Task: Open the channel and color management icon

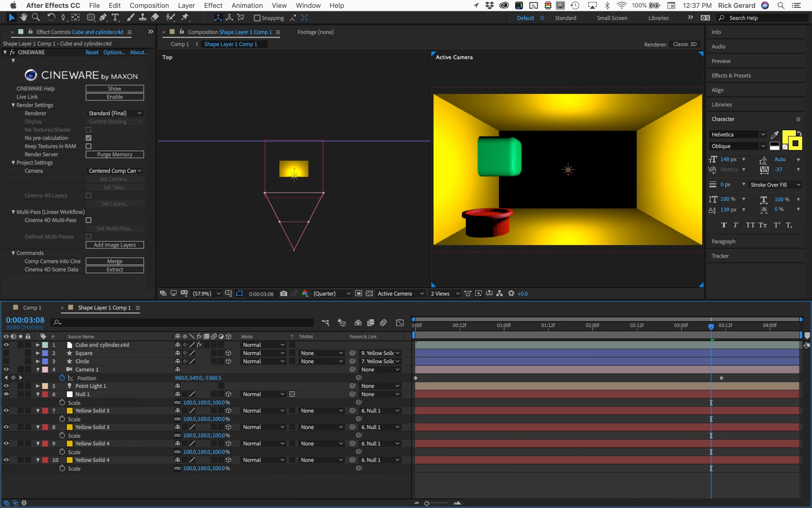Action: click(305, 294)
